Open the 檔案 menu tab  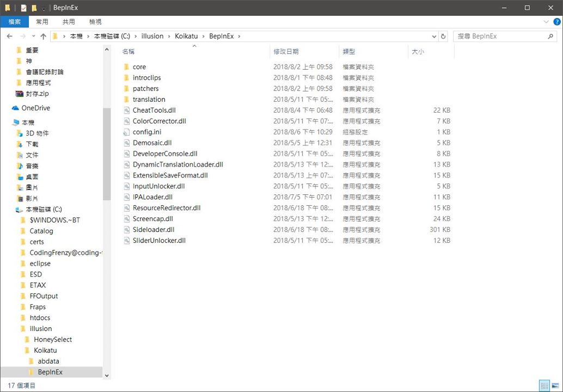click(x=15, y=22)
